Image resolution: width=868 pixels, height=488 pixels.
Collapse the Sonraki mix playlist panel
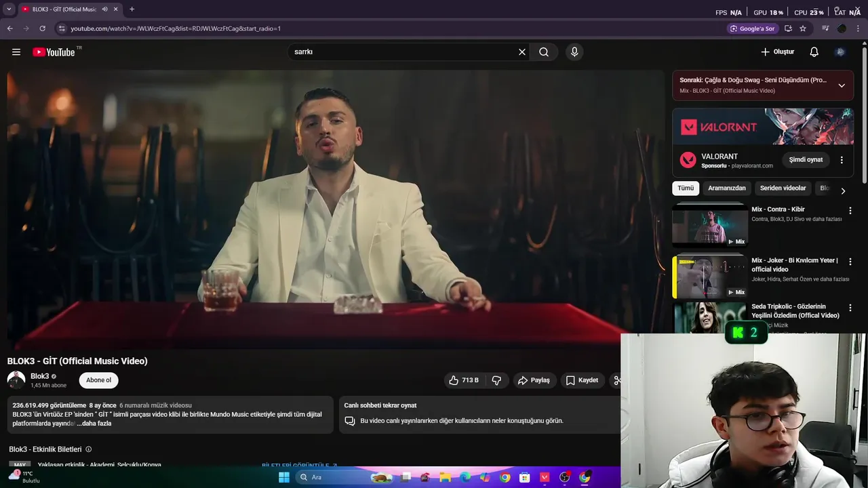842,85
